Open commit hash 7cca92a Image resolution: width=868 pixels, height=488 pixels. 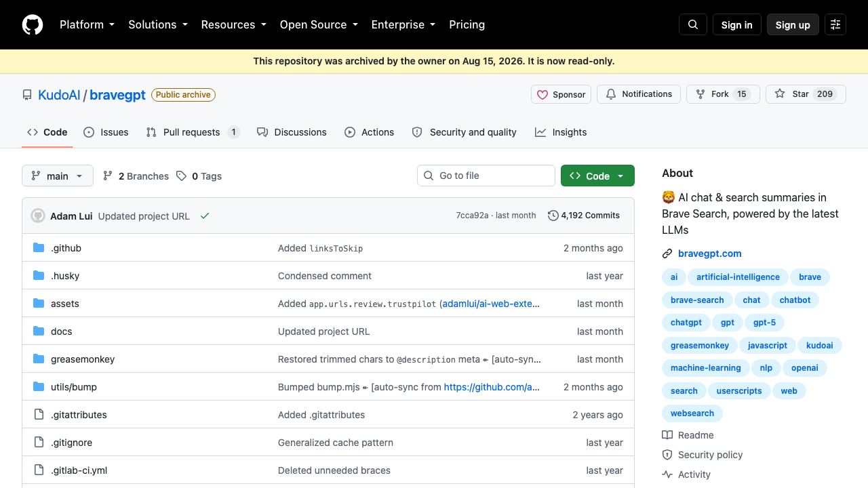click(x=472, y=216)
